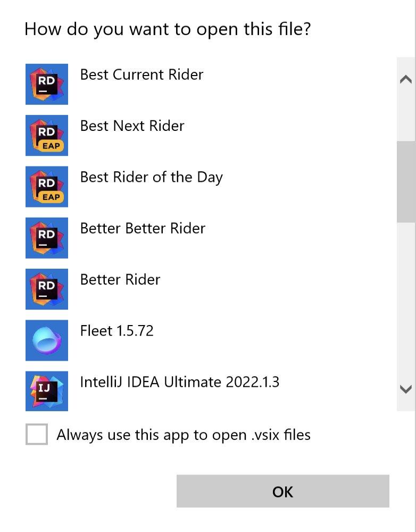
Task: Enable Always use this app checkbox
Action: click(37, 434)
